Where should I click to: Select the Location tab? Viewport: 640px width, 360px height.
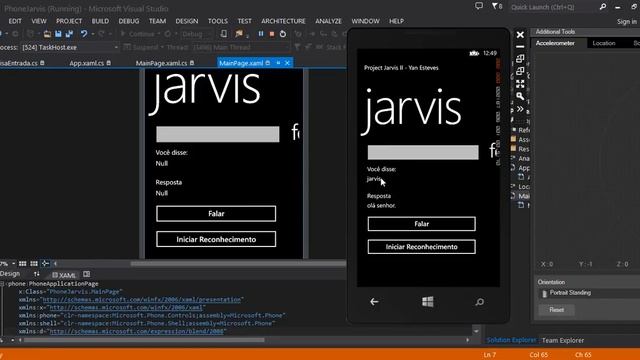pos(604,43)
